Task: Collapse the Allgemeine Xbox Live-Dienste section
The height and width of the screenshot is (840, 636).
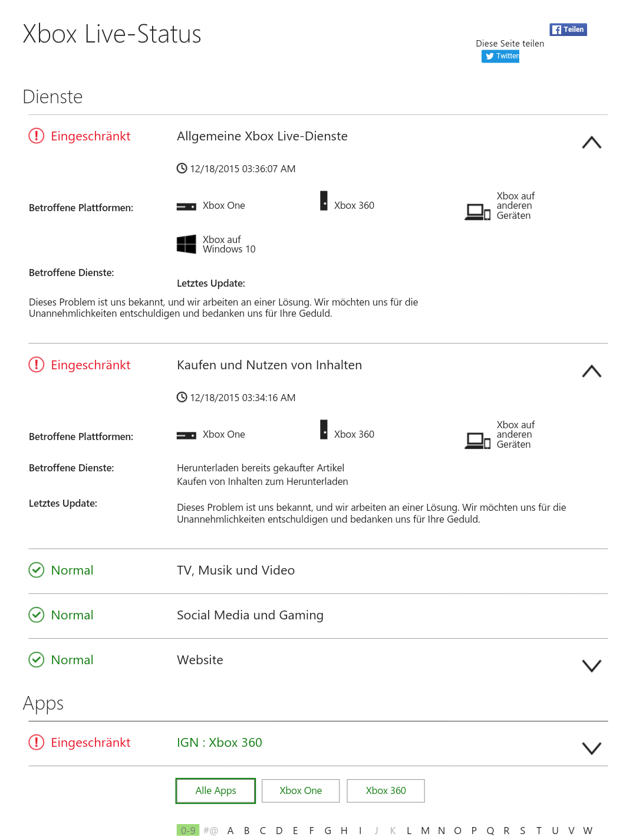Action: [592, 143]
